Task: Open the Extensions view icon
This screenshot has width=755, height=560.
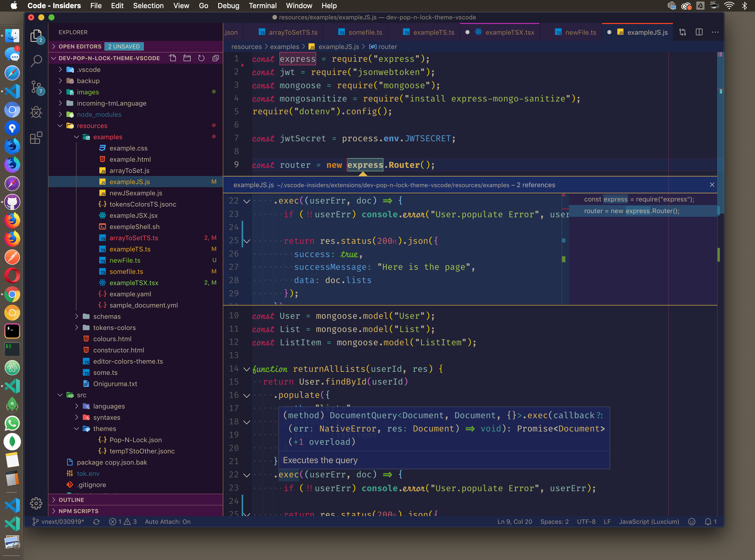Action: click(36, 138)
